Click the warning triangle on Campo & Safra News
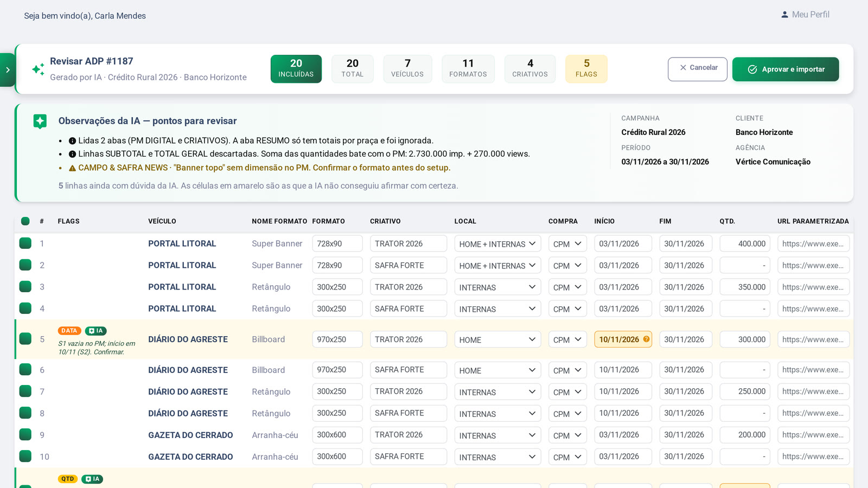Viewport: 868px width, 488px height. 72,168
